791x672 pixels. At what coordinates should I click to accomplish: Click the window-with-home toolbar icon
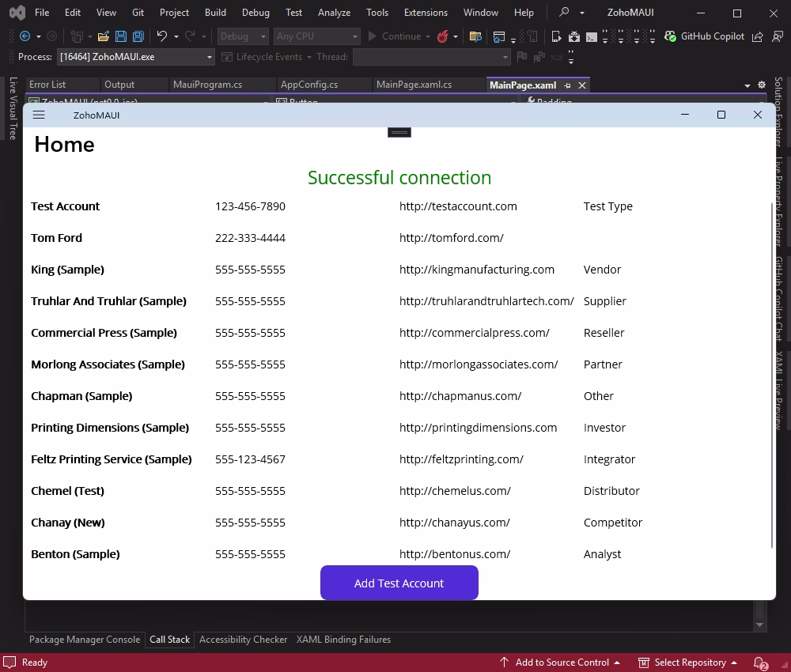(499, 36)
